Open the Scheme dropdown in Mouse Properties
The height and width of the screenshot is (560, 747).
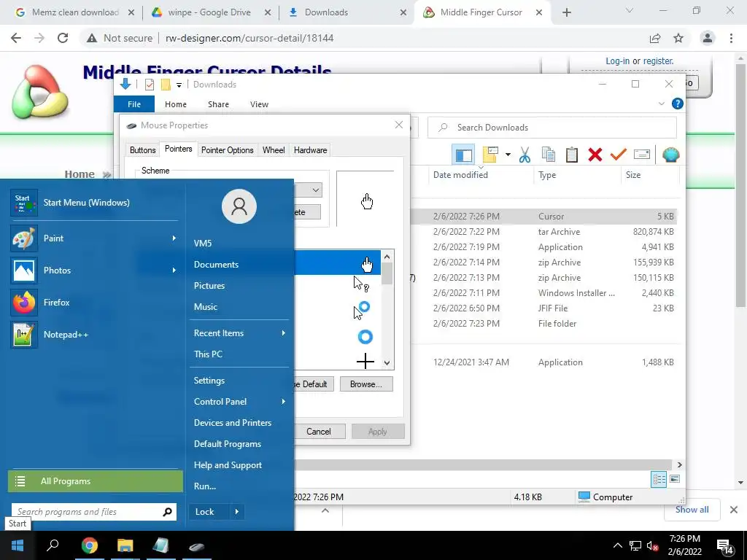315,190
